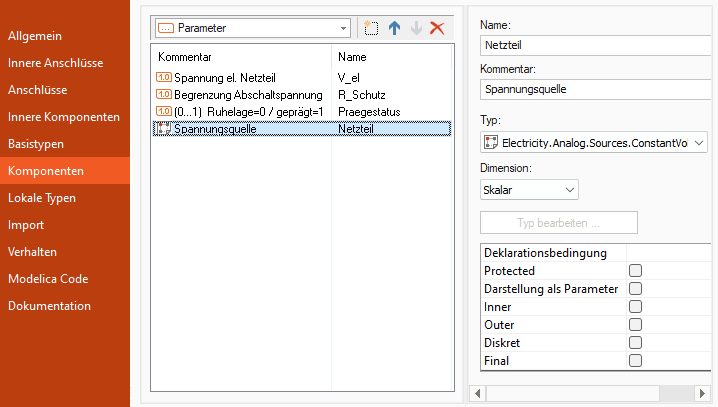The image size is (718, 407).
Task: Click the icon beside Begrenzung Abschaltspannung
Action: point(164,94)
